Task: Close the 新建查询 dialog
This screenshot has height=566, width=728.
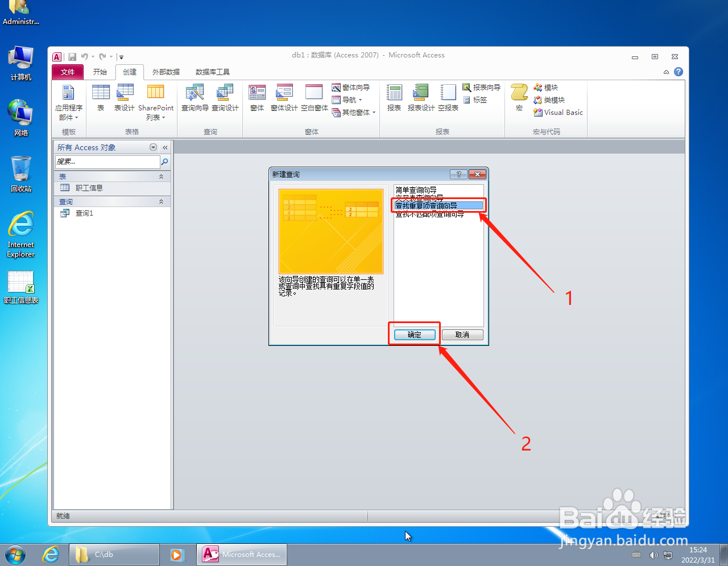Action: (x=477, y=174)
